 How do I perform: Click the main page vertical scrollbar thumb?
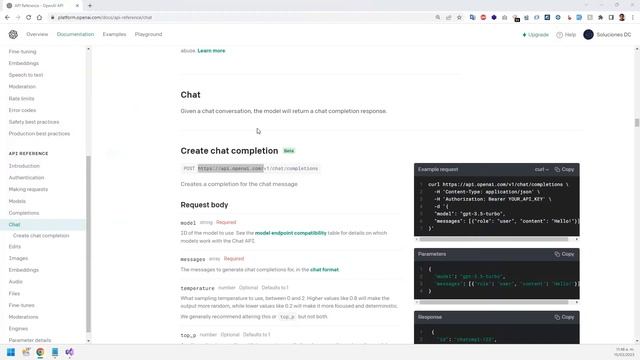(637, 122)
